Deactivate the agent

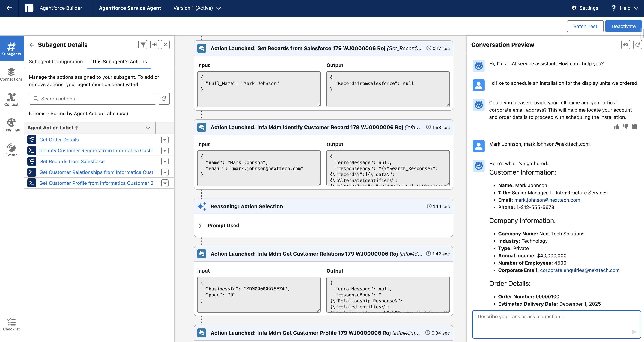(x=623, y=26)
